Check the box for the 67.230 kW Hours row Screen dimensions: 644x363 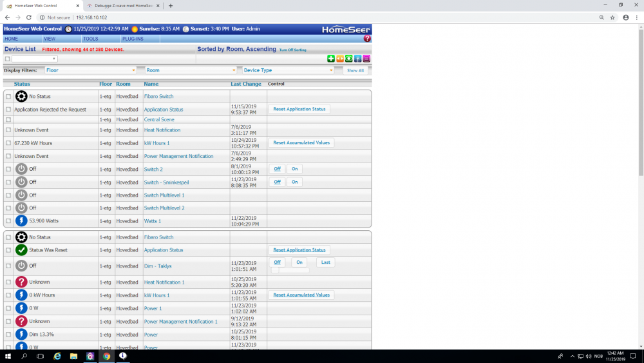click(x=8, y=143)
